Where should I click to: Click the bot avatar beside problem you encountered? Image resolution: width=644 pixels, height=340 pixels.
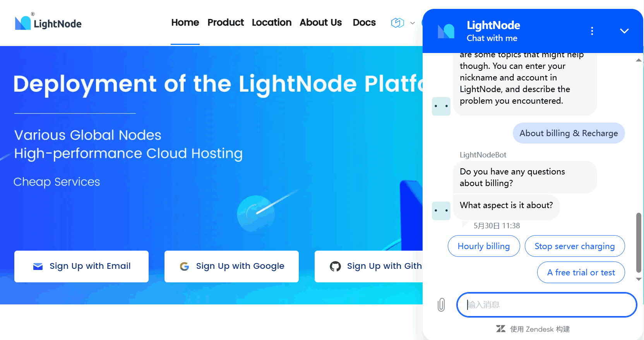(x=441, y=106)
